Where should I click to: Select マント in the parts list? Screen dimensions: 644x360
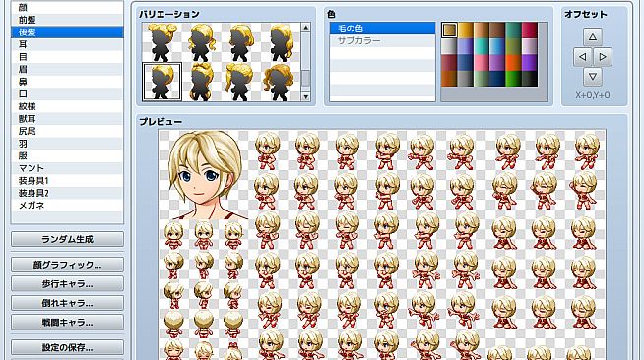point(67,168)
